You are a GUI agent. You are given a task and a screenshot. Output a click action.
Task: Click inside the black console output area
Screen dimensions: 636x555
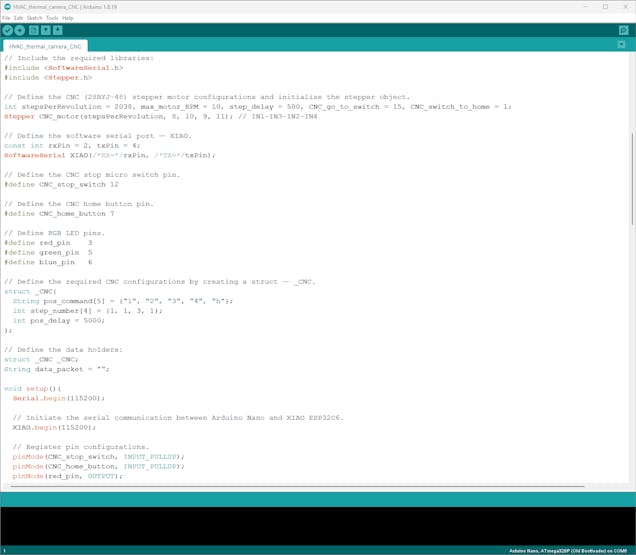pos(318,526)
